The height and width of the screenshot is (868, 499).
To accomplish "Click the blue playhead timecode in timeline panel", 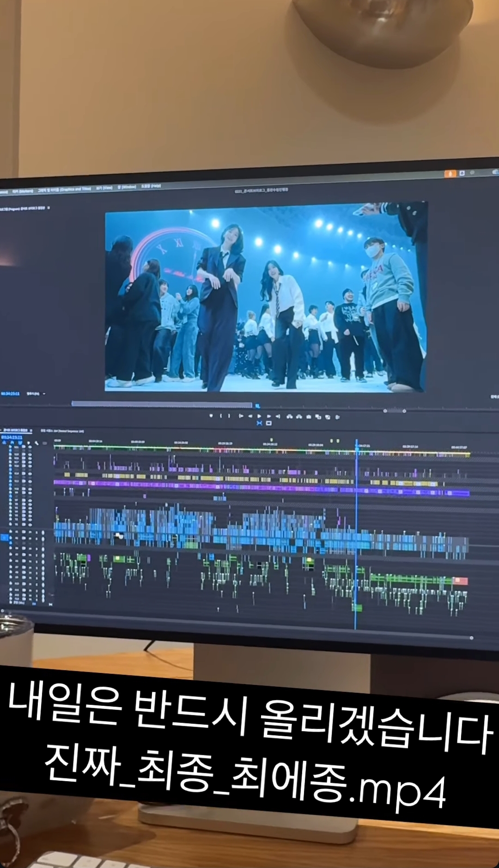I will pos(12,437).
